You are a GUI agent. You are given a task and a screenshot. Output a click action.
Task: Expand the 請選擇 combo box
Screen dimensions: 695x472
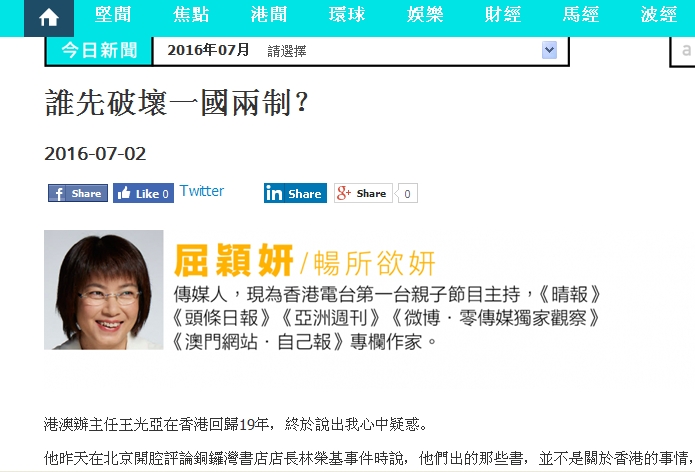point(360,51)
